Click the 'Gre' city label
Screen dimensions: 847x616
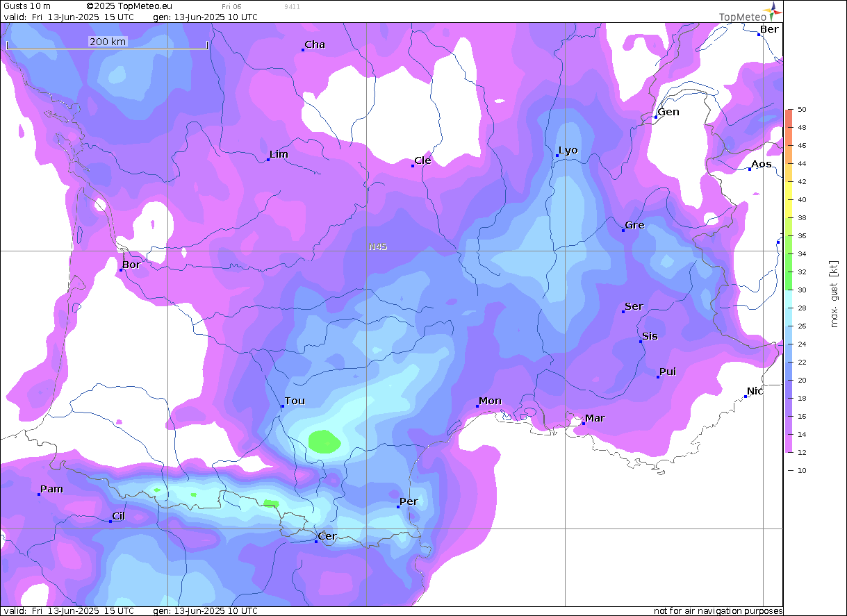tap(634, 225)
